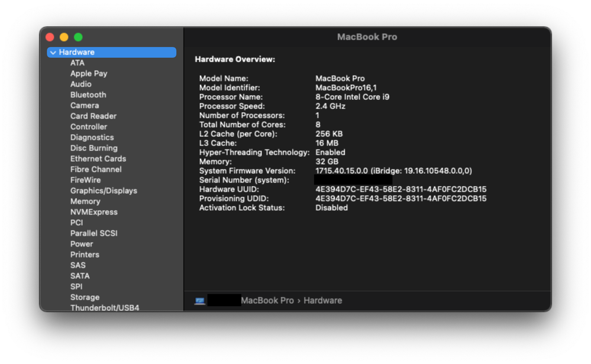Open the Storage section
Screen dimensions: 591x364
(x=85, y=297)
